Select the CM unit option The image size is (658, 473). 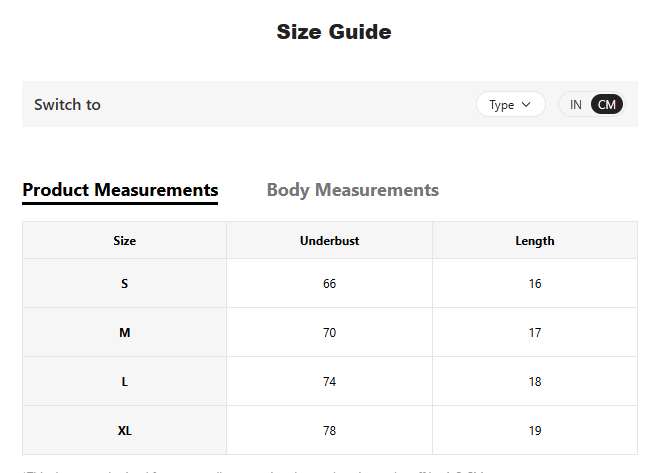[606, 105]
